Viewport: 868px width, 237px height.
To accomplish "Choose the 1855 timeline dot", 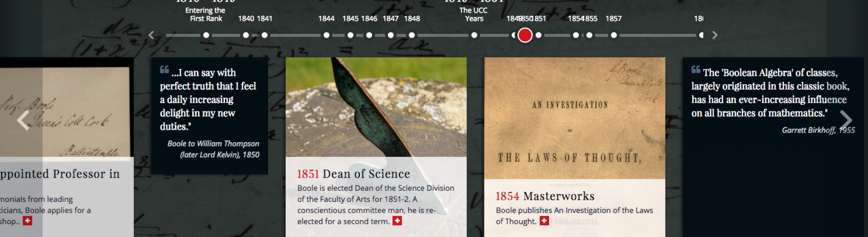I will coord(589,35).
